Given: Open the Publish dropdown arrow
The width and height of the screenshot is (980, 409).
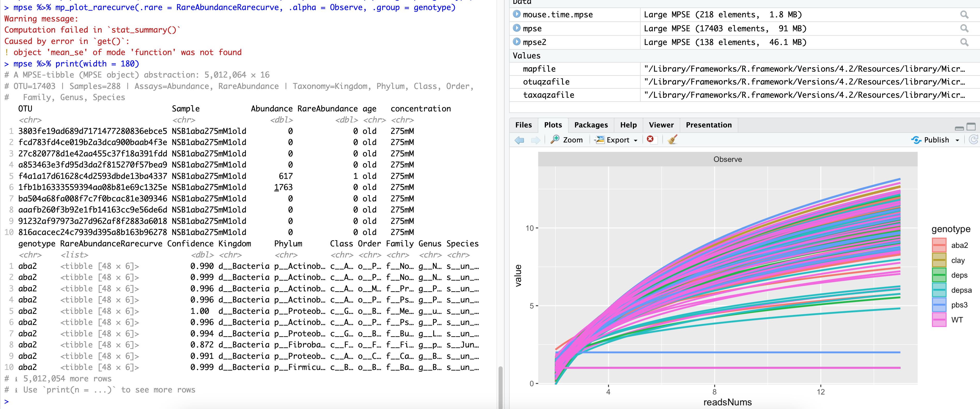Looking at the screenshot, I should point(959,140).
